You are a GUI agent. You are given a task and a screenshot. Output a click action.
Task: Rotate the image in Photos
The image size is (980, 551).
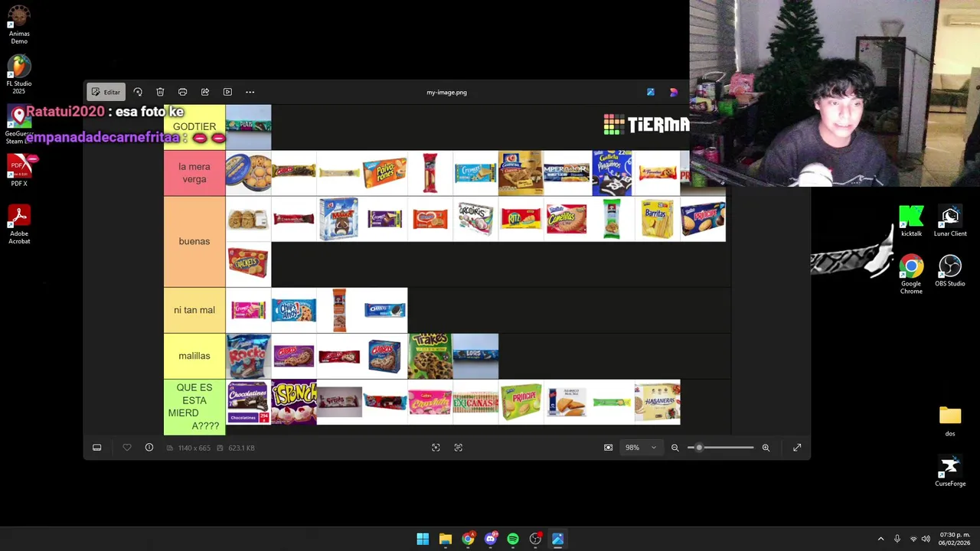point(138,92)
